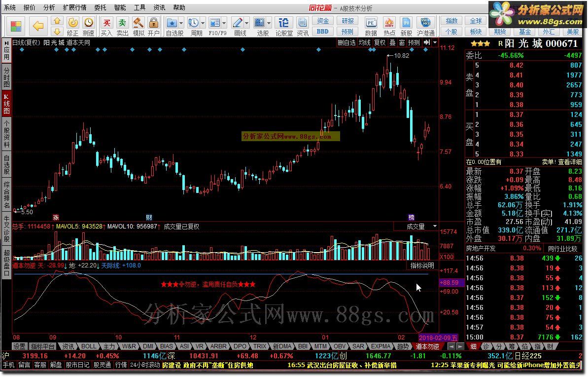Open the 分析 menu
The image size is (588, 377).
pyautogui.click(x=49, y=7)
